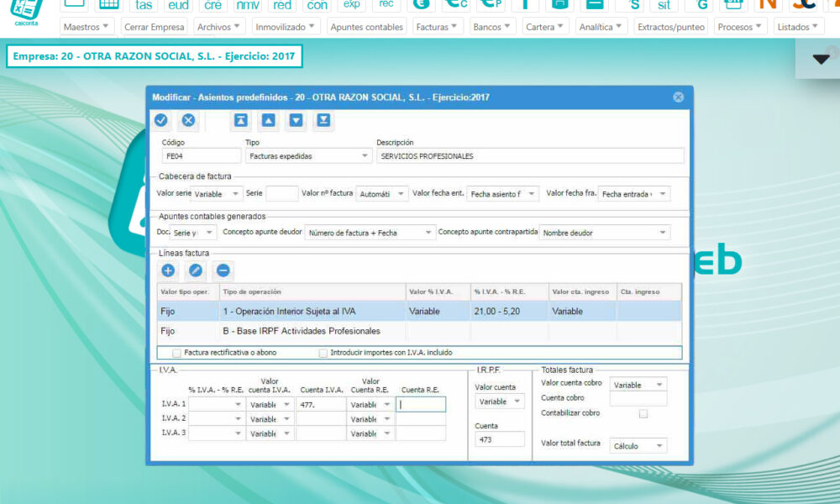Click the 'Tipo de operación' column header
840x504 pixels.
[x=312, y=292]
